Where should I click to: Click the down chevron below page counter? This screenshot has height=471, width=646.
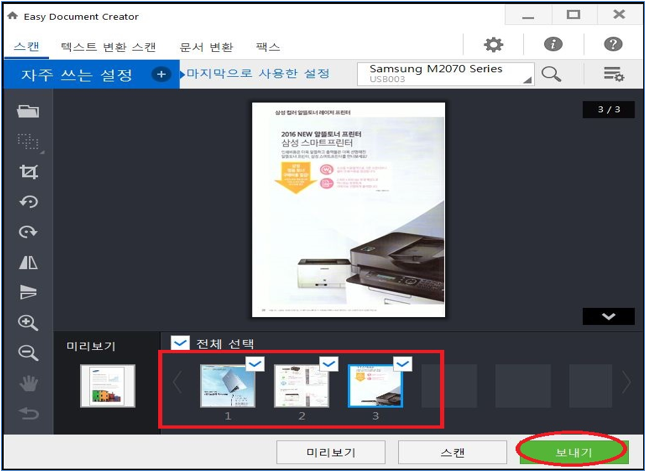pyautogui.click(x=609, y=316)
